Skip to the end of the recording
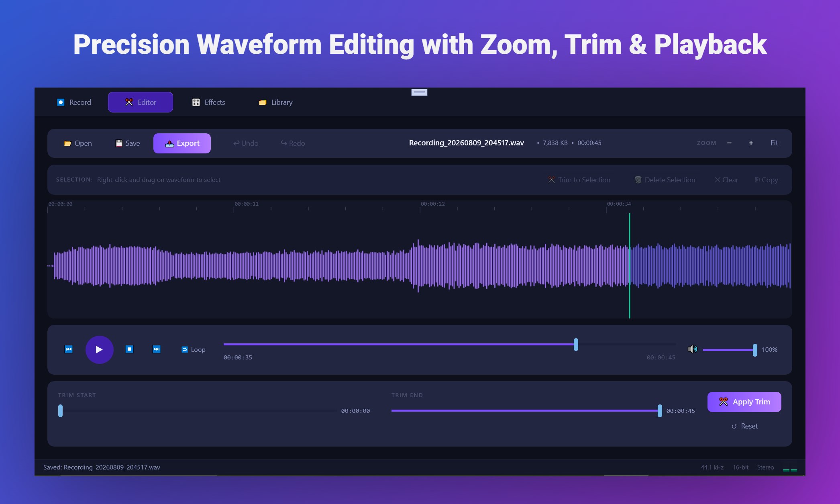This screenshot has width=840, height=504. click(157, 349)
